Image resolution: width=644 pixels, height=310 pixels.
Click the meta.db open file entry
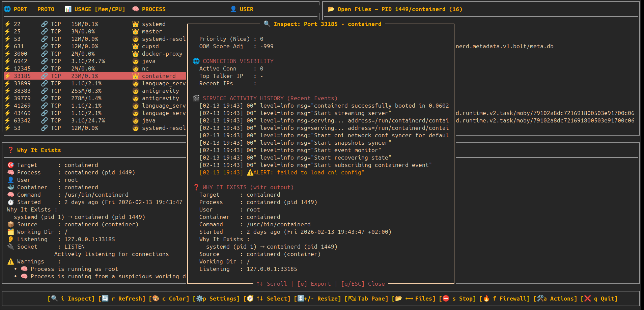(x=504, y=46)
